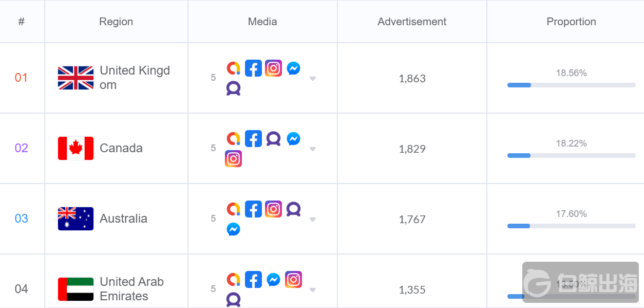Click the Canada region name
644x308 pixels.
tap(121, 148)
